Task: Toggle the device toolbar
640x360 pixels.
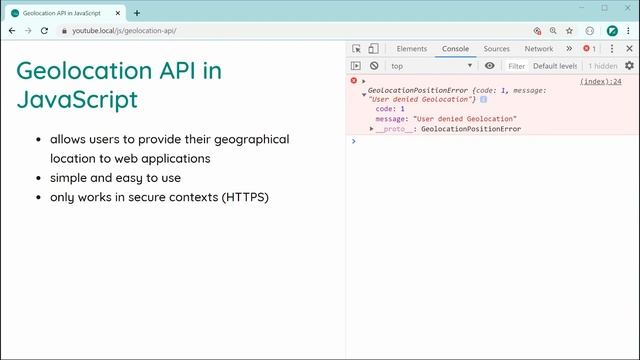Action: click(x=373, y=49)
